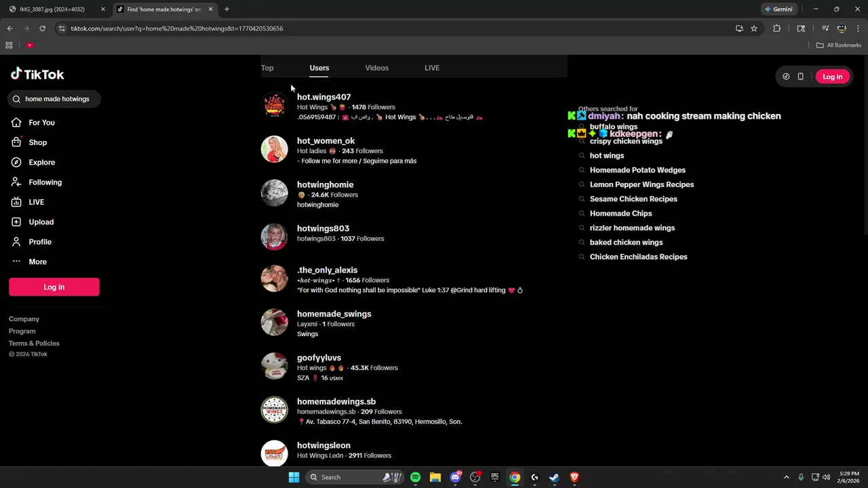The width and height of the screenshot is (868, 488).
Task: Open the apps grid in bookmarks bar
Action: tap(9, 45)
